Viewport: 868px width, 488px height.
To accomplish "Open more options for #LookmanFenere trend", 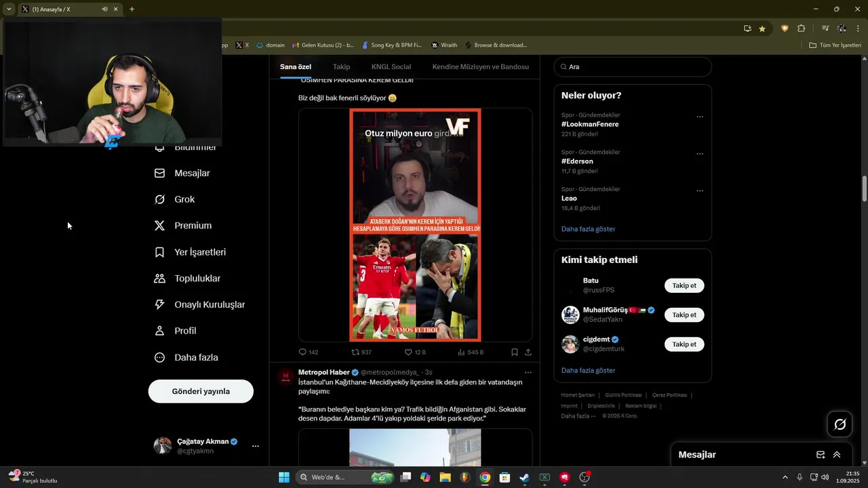I will pyautogui.click(x=700, y=117).
